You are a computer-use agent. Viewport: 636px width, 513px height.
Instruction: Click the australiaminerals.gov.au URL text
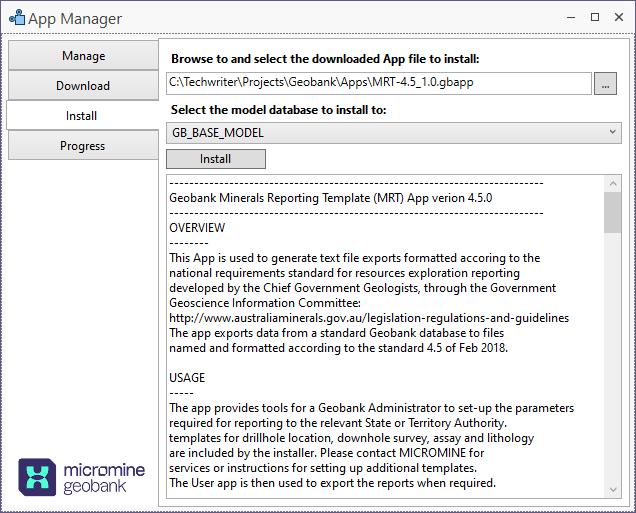click(369, 318)
